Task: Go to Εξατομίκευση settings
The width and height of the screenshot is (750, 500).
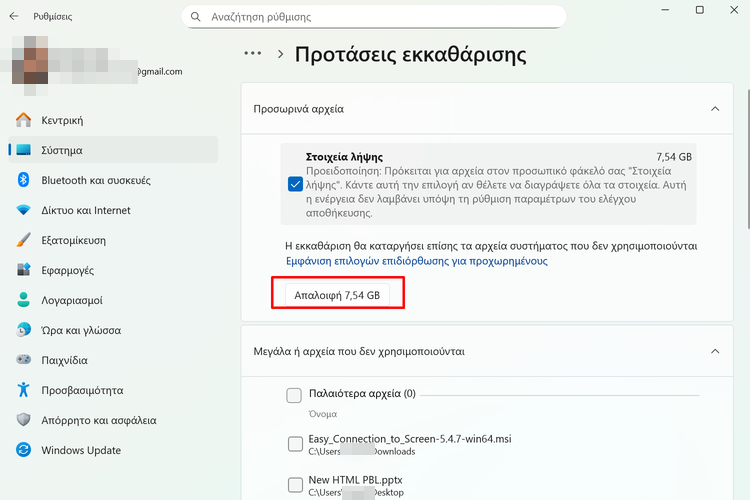Action: point(73,240)
